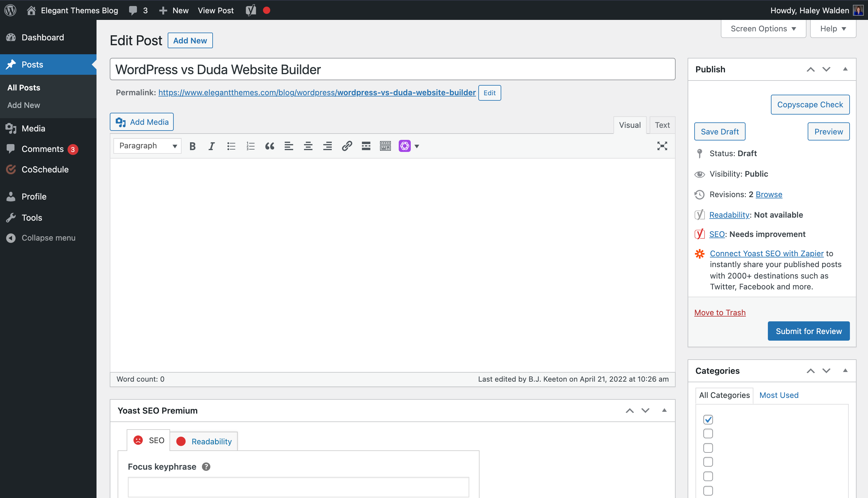
Task: Open the Tools menu item
Action: pyautogui.click(x=48, y=218)
